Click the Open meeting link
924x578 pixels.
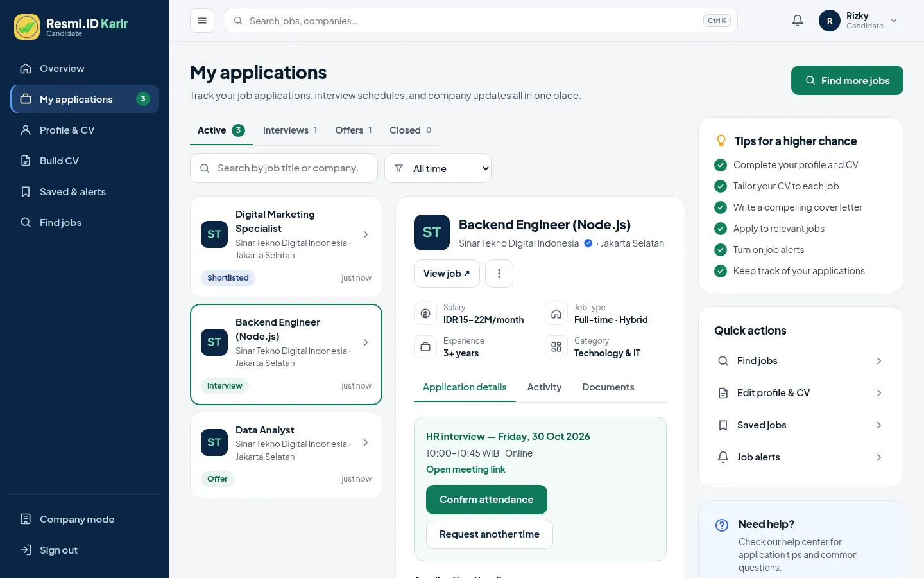pos(466,469)
